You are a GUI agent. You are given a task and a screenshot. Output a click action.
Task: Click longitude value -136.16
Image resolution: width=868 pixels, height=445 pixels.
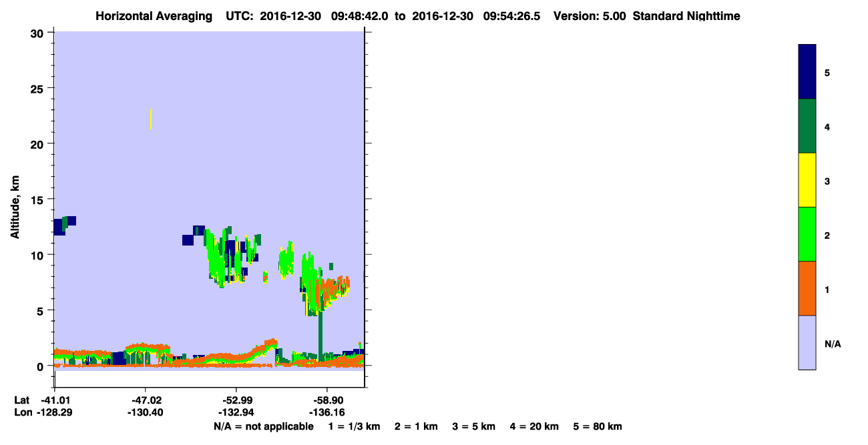coord(326,413)
